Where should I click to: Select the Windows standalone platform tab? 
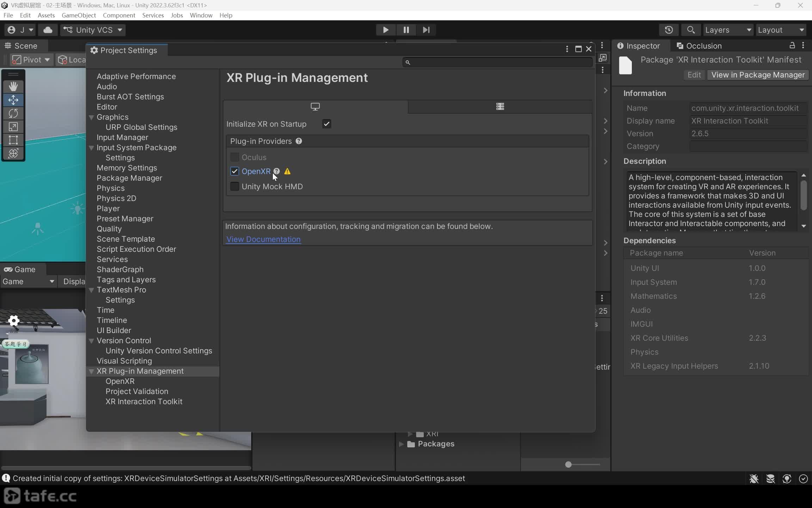pyautogui.click(x=315, y=107)
